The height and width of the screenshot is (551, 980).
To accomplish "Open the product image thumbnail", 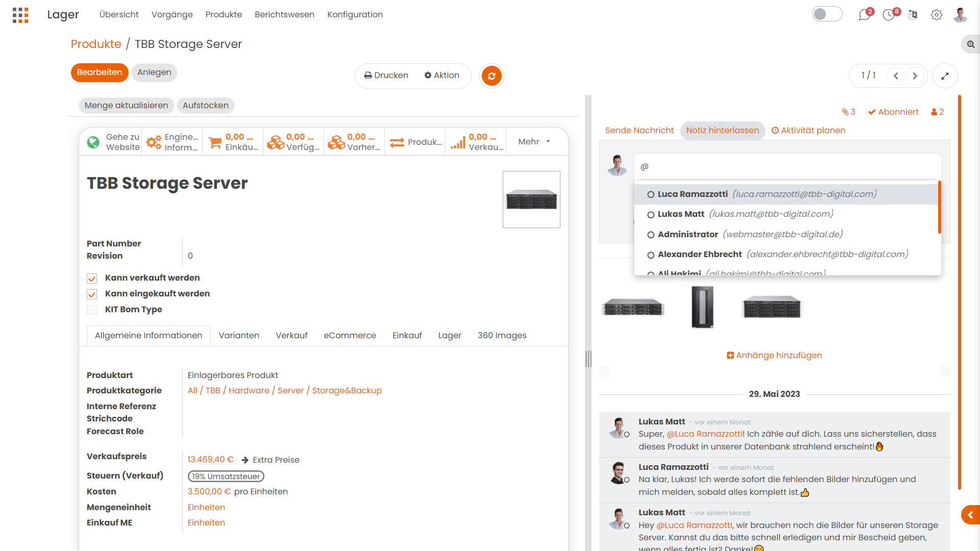I will point(531,199).
